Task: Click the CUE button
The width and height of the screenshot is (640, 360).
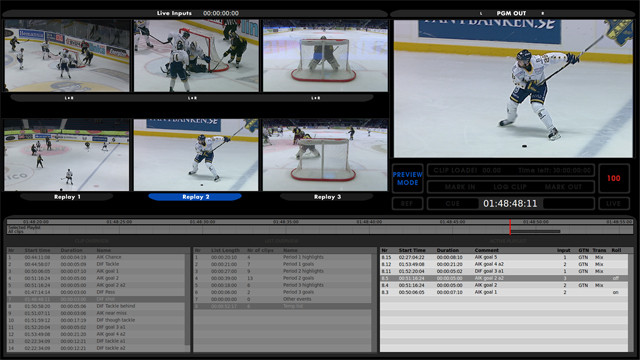Action: click(x=453, y=203)
